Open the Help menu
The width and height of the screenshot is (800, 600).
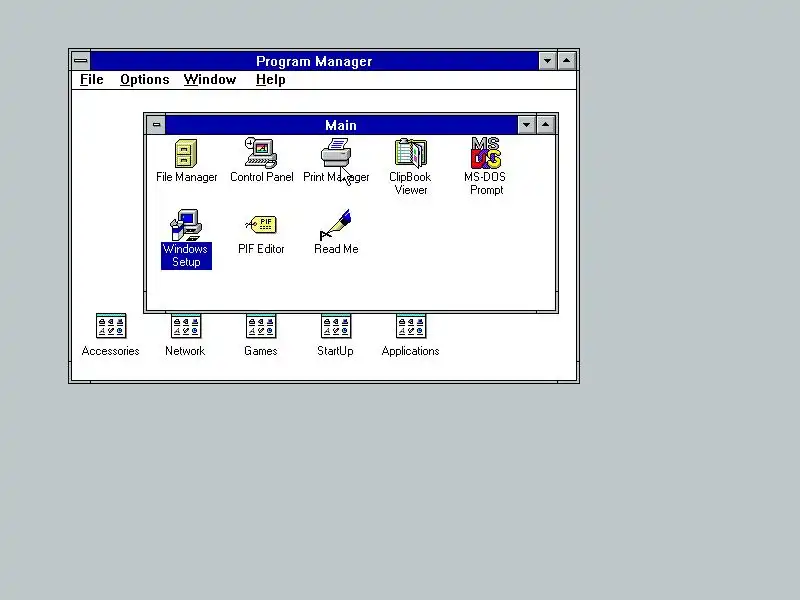270,80
